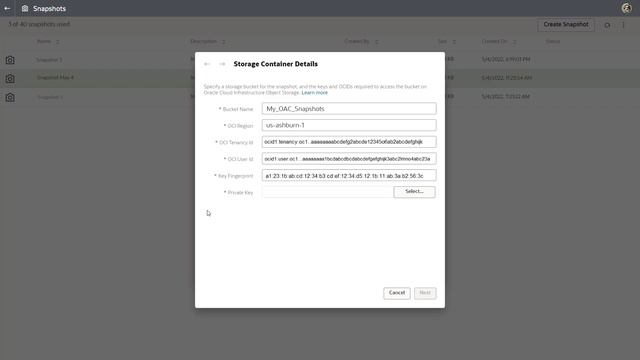Click the Next button

click(x=425, y=293)
